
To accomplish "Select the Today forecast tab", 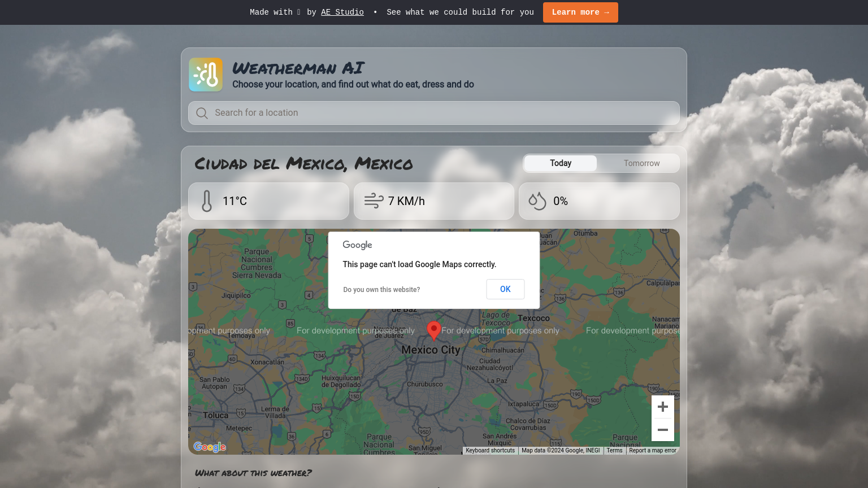I will [x=560, y=163].
